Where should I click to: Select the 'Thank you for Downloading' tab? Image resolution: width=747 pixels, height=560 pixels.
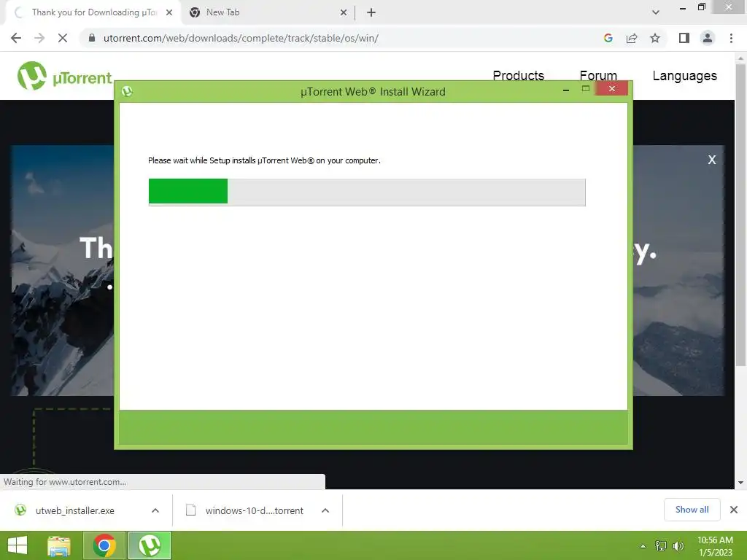click(93, 12)
